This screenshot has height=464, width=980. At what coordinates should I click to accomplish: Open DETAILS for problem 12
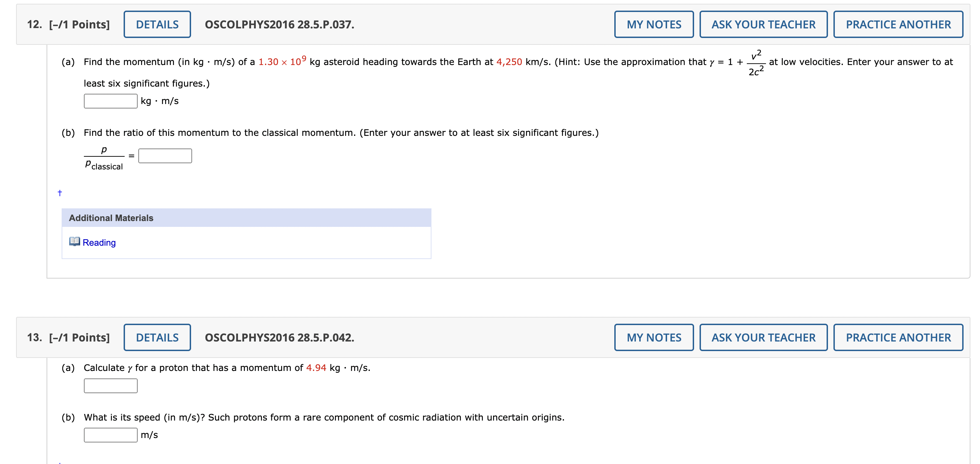(157, 24)
